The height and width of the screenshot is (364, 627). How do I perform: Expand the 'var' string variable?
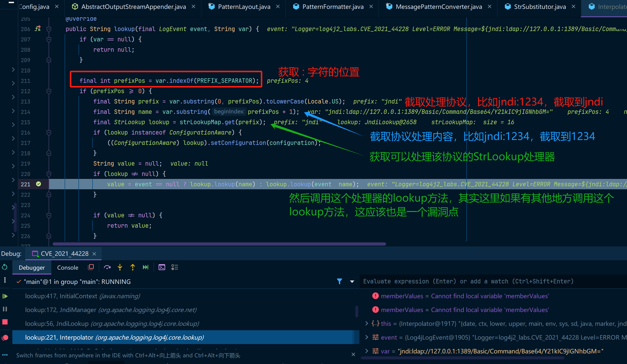click(x=366, y=351)
